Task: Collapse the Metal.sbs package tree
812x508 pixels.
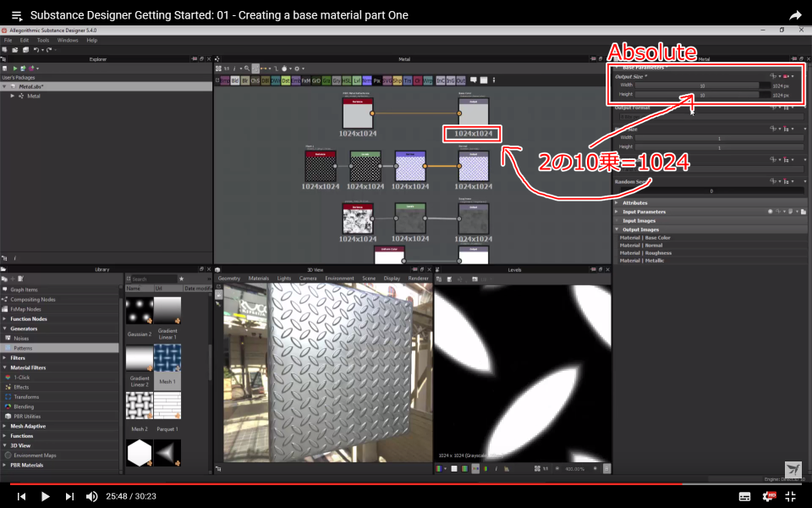Action: pos(5,86)
